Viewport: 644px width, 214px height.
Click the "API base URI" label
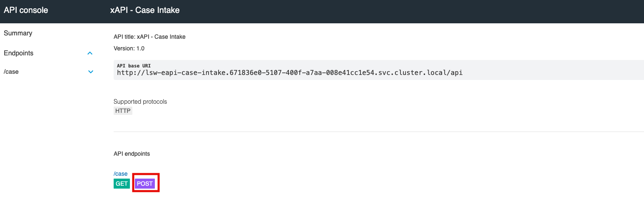click(x=134, y=66)
